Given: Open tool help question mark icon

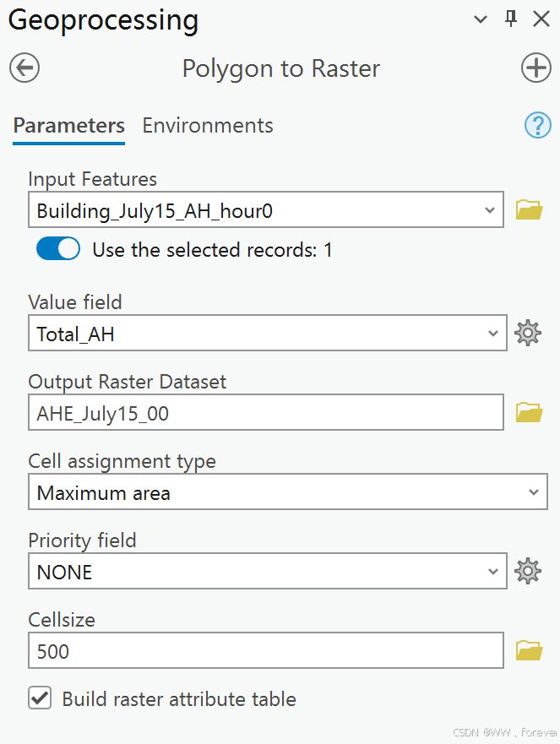Looking at the screenshot, I should pyautogui.click(x=537, y=126).
